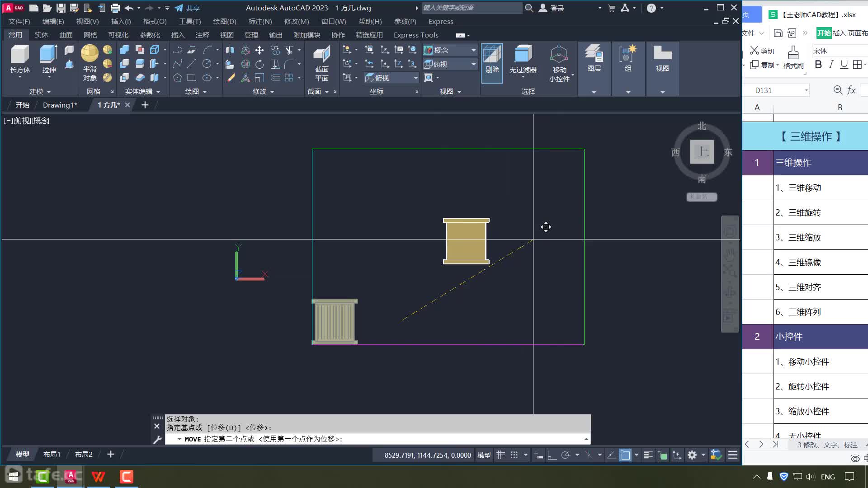Switch to the Drawing1* document tab
Image resolution: width=868 pixels, height=488 pixels.
click(x=60, y=105)
